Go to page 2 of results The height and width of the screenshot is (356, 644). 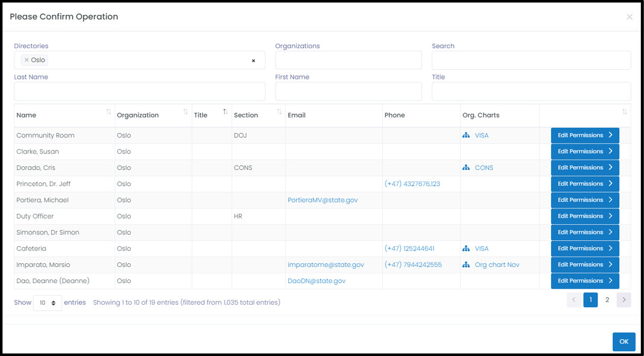(x=607, y=300)
